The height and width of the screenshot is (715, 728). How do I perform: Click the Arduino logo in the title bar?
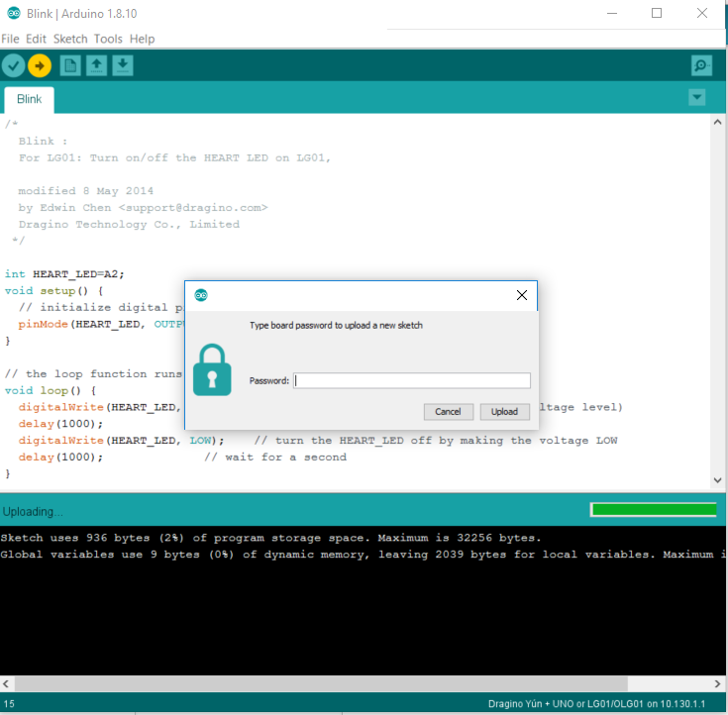(14, 14)
